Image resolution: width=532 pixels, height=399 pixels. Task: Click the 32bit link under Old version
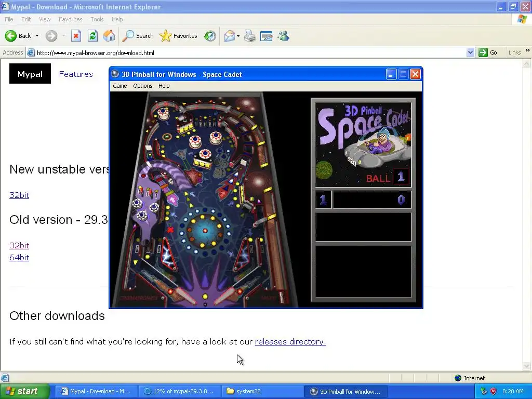pos(19,245)
